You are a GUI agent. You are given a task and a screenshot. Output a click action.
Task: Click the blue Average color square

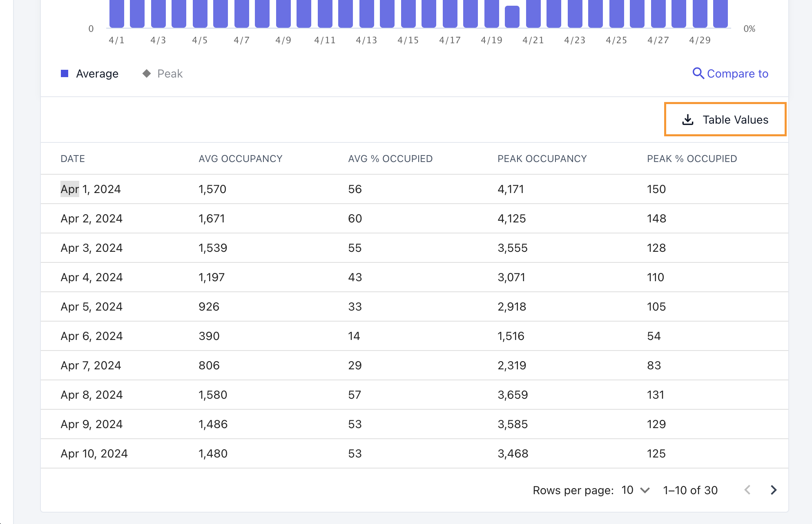(65, 73)
